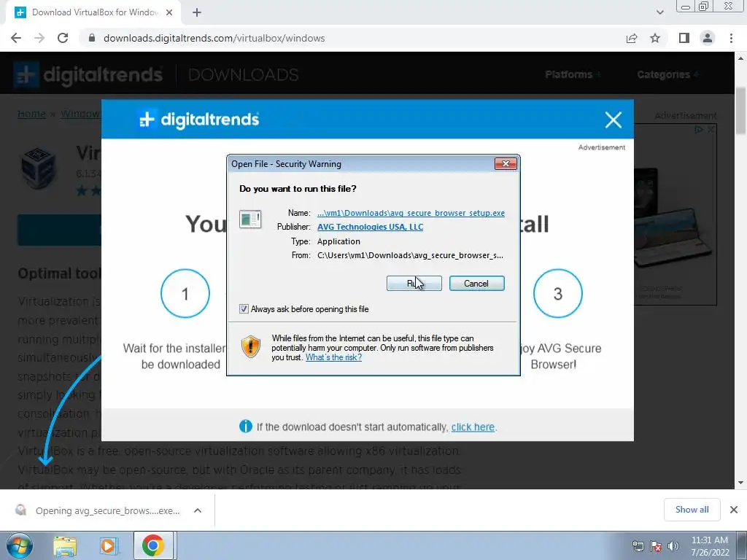Click the taskbar clock showing 11:31 AM
747x560 pixels.
(710, 546)
